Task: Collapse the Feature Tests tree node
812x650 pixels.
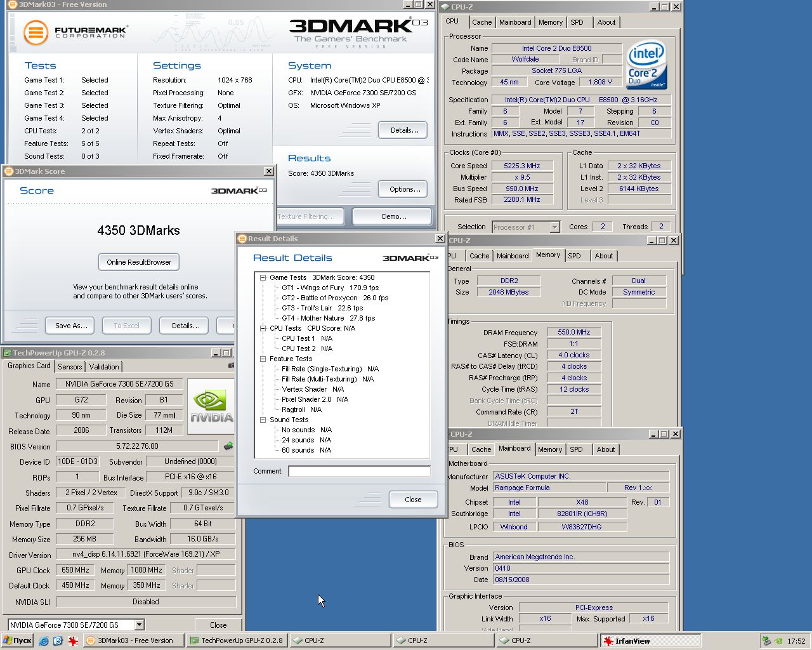Action: 263,359
